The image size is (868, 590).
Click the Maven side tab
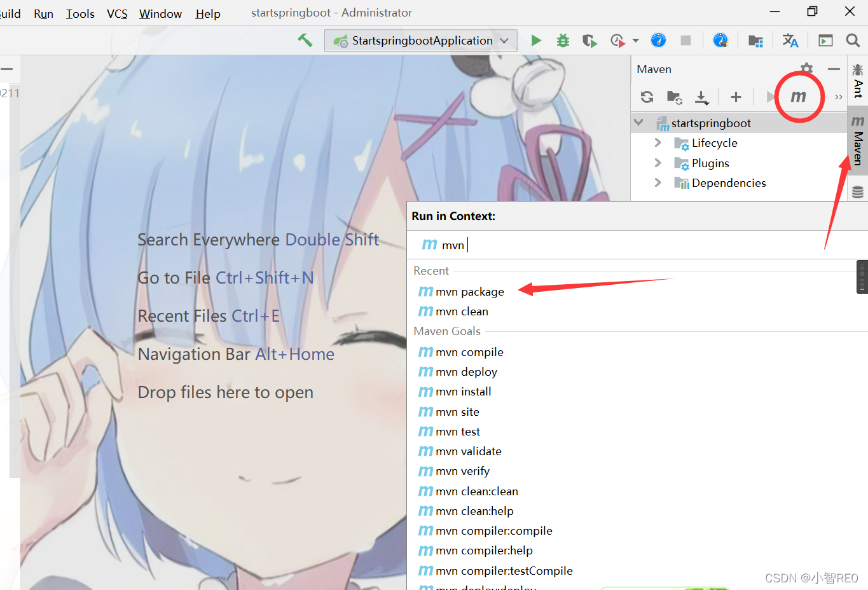pos(858,141)
